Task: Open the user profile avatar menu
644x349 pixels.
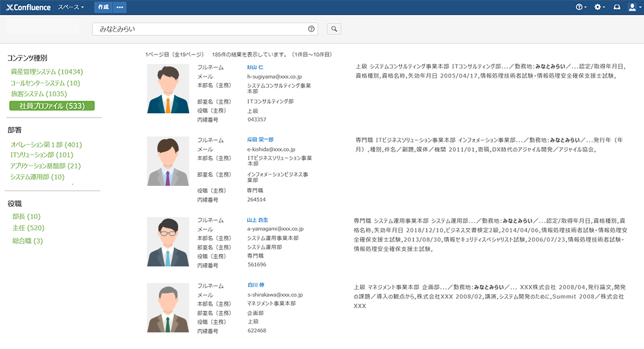Action: (x=632, y=7)
